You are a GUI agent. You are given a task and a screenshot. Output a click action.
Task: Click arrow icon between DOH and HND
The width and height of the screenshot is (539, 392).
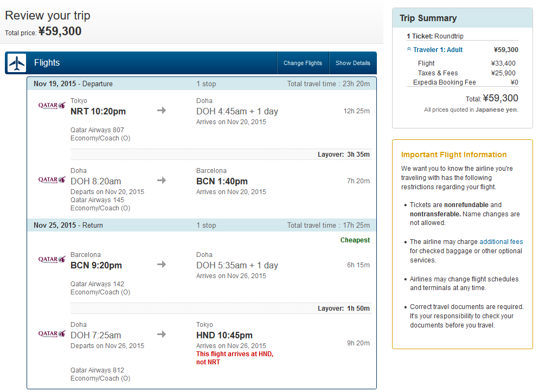pyautogui.click(x=162, y=335)
